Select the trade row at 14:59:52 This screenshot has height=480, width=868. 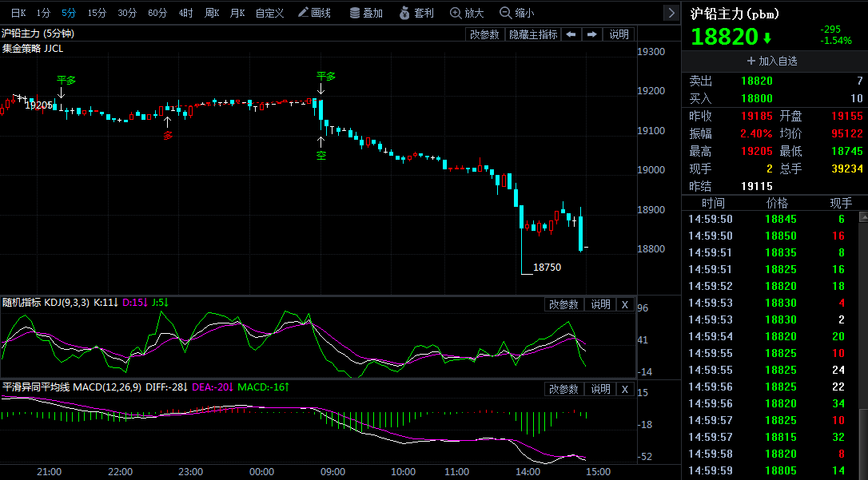click(770, 287)
